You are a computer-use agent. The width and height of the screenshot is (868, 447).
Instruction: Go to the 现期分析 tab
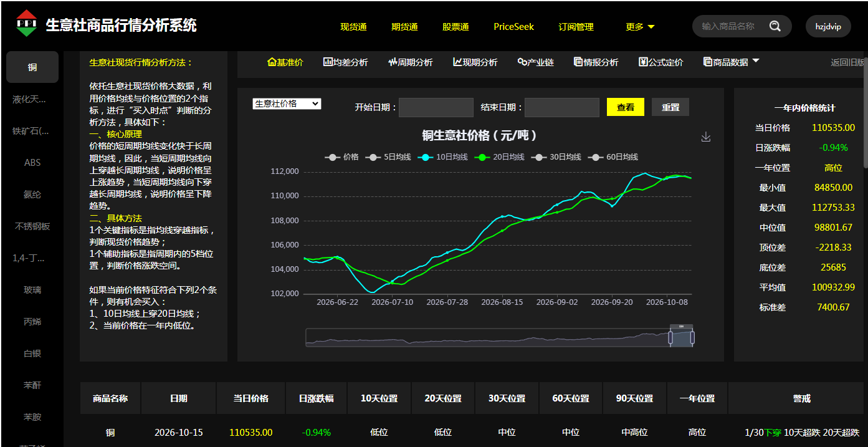475,62
